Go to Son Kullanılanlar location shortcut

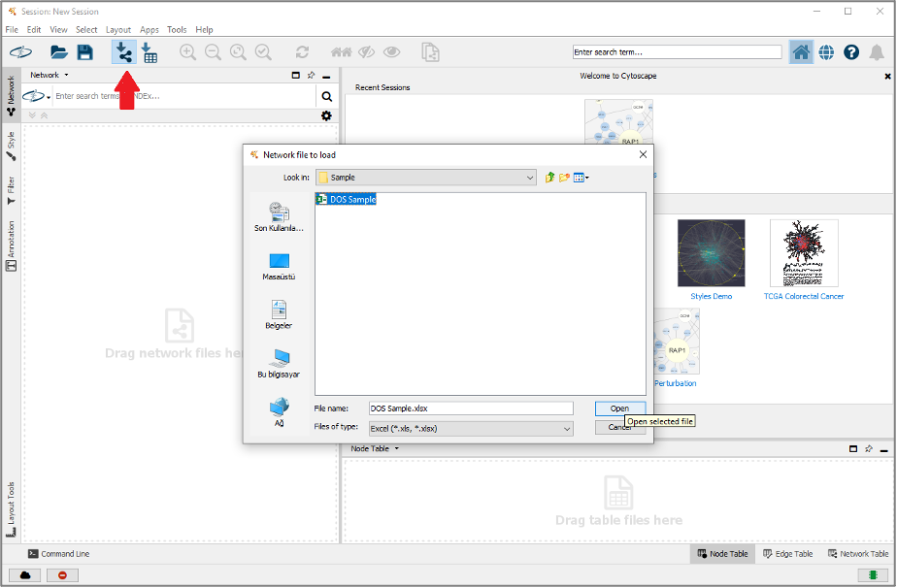(x=279, y=217)
